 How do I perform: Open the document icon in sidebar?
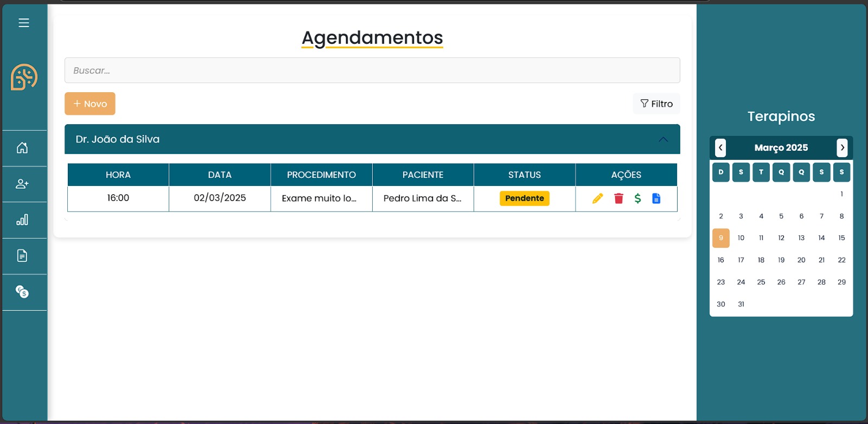(x=22, y=255)
